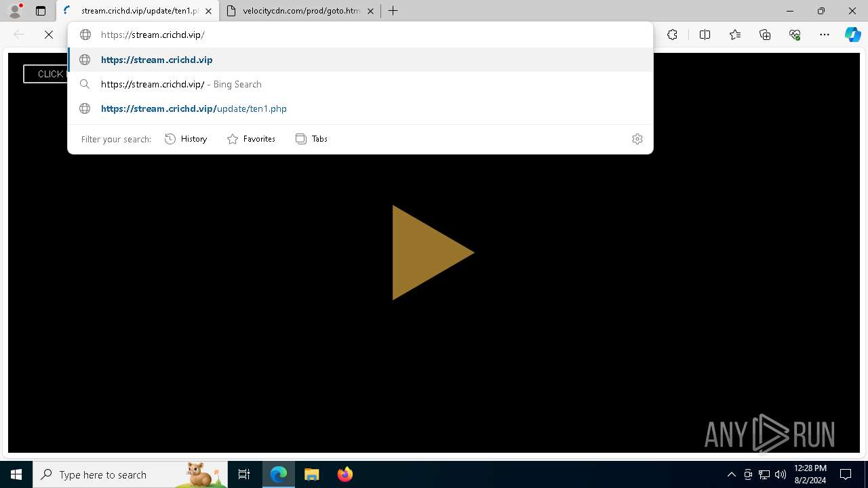
Task: Close the velocitycdn.com tab
Action: tap(370, 11)
